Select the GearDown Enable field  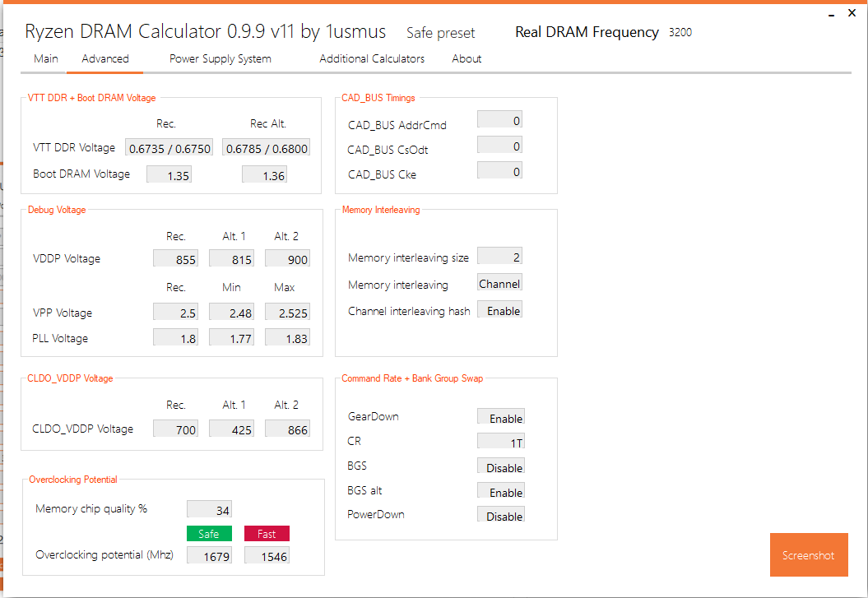(501, 417)
